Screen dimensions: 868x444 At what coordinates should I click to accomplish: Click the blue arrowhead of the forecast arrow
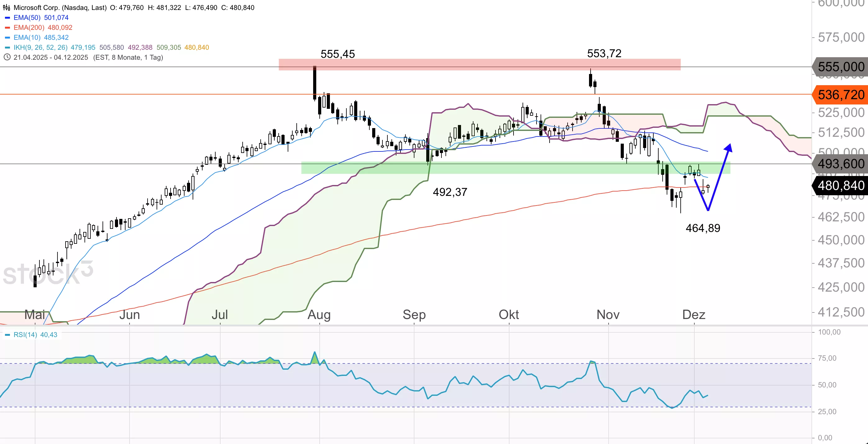point(729,148)
